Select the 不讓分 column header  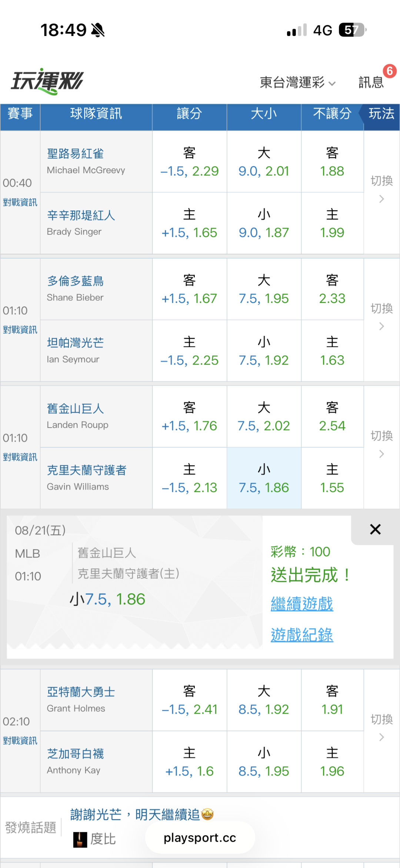tap(332, 113)
